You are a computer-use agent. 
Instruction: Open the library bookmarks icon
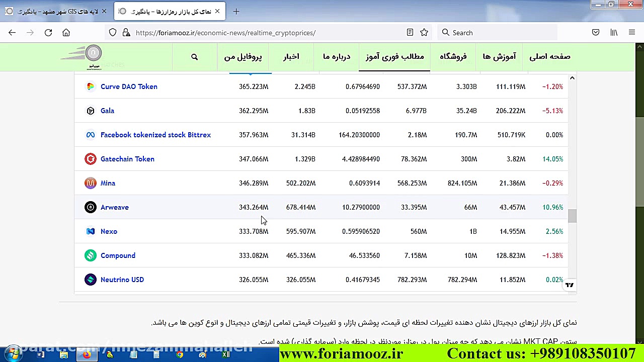(614, 33)
